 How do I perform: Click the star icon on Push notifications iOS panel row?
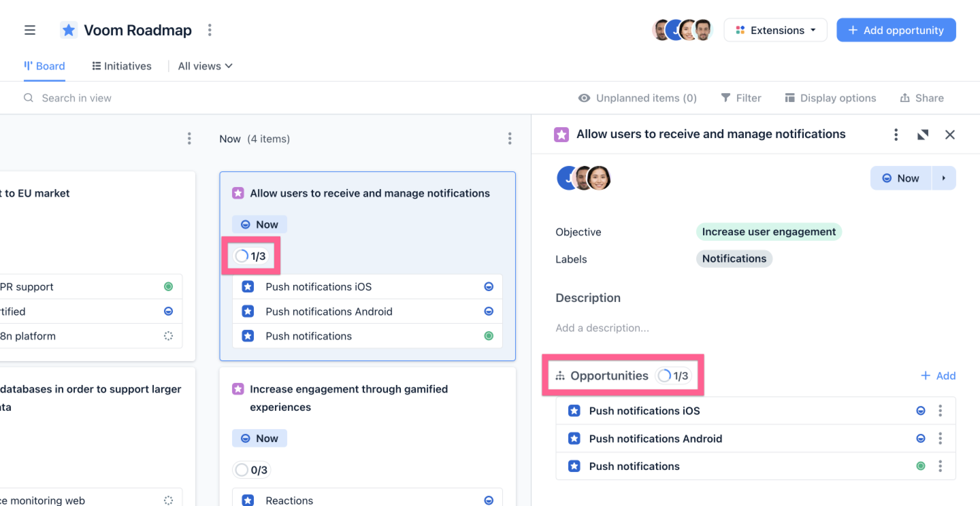pyautogui.click(x=574, y=411)
